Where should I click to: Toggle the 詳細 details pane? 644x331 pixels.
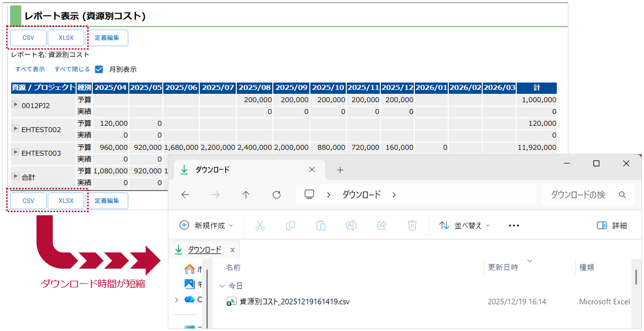pyautogui.click(x=612, y=225)
